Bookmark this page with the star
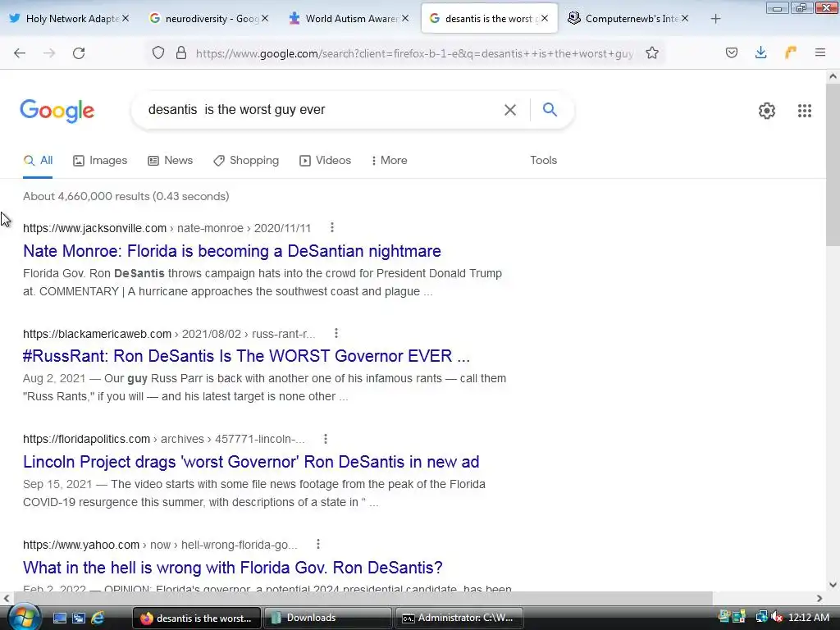The image size is (840, 630). point(652,53)
